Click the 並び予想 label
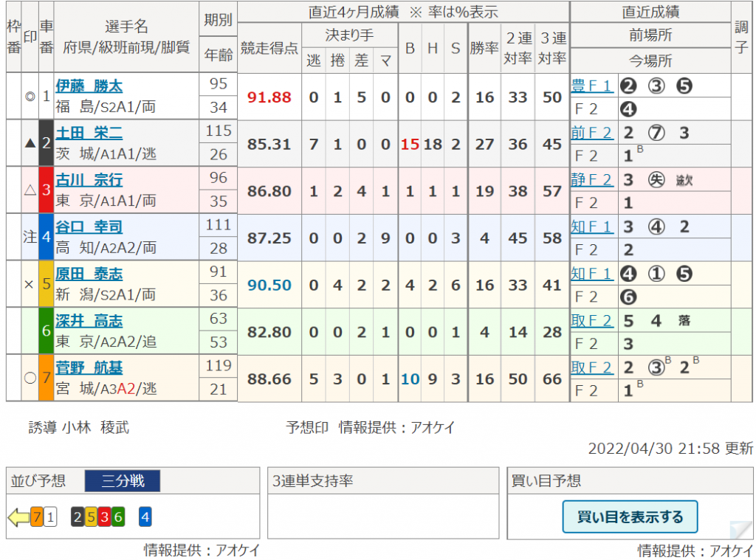 38,480
